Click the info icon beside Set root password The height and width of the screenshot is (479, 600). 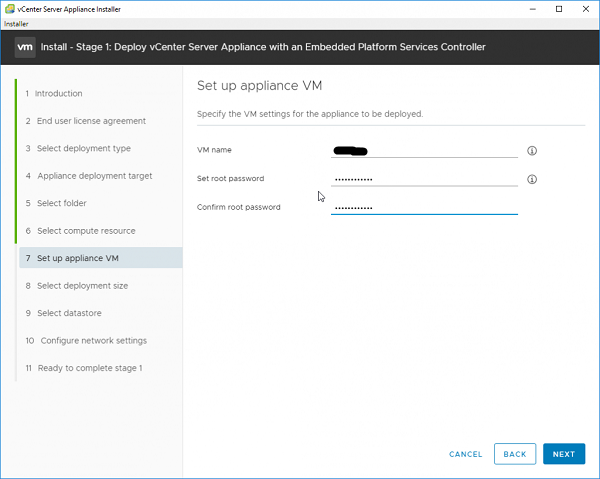pos(532,179)
